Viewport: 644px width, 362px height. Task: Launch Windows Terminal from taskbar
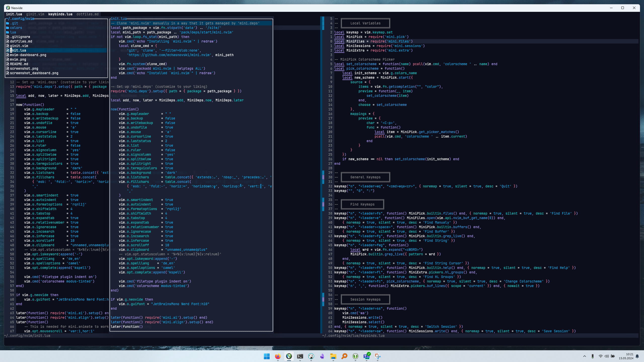(300, 356)
